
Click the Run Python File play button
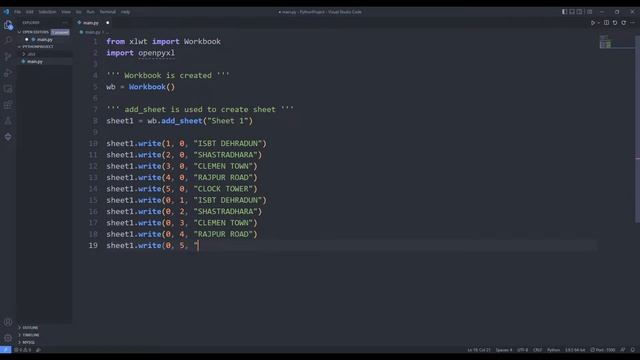593,23
